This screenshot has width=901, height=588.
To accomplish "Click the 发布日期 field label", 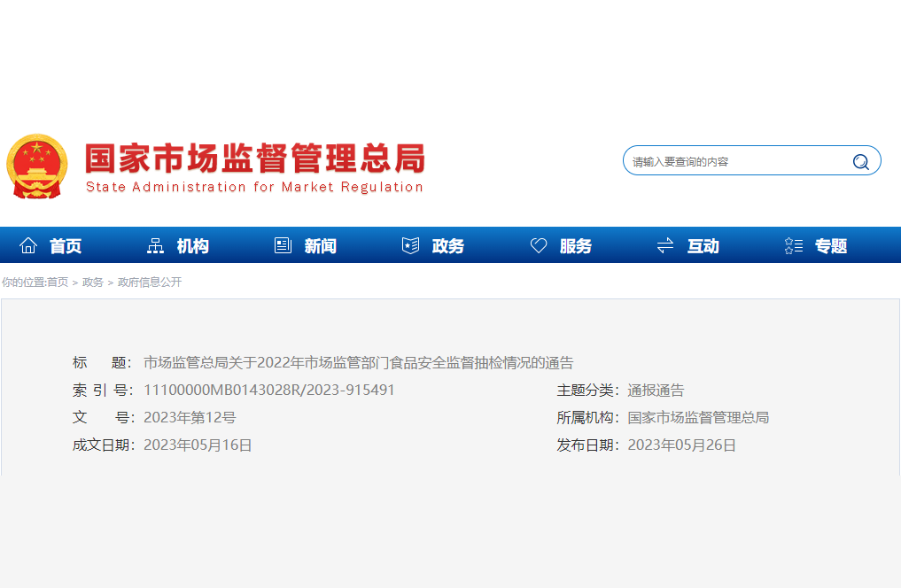I will pyautogui.click(x=586, y=445).
